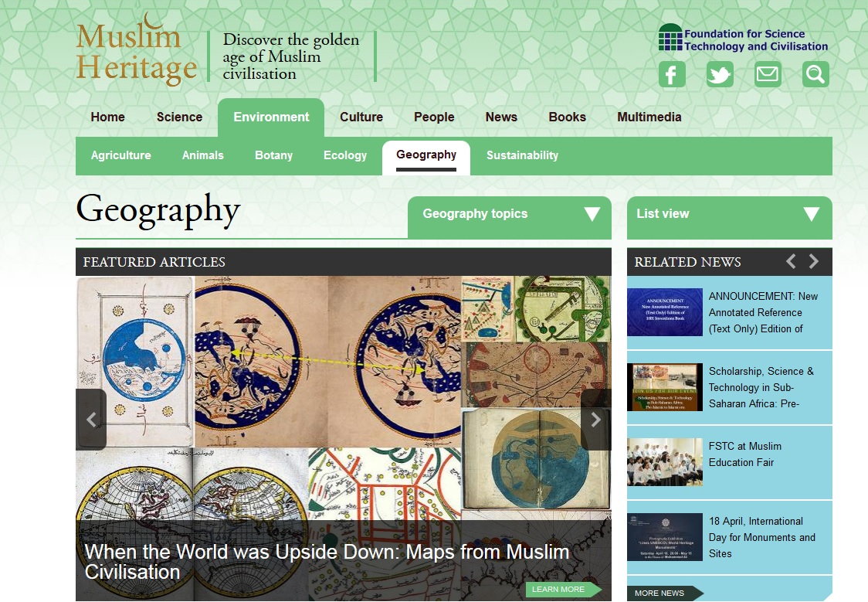Open the 18 April Monuments Day news thumbnail
The image size is (868, 602).
point(664,536)
